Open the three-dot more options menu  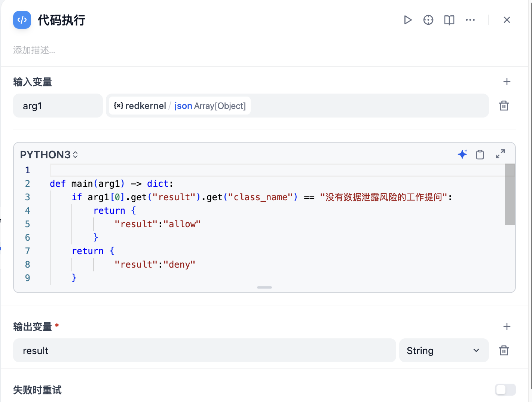[470, 20]
